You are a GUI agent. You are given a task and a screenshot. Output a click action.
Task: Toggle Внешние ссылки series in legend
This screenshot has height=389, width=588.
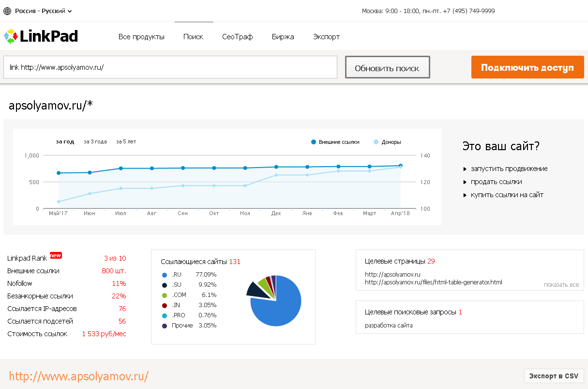(335, 142)
